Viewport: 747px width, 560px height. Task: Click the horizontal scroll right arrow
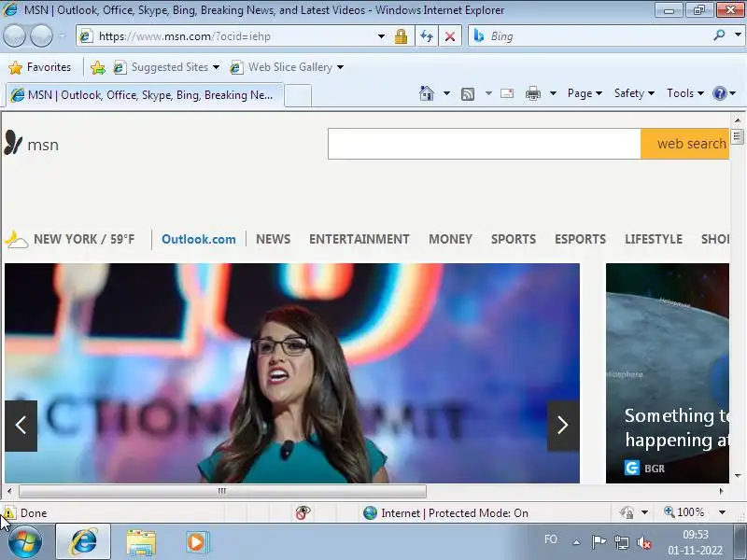click(721, 491)
